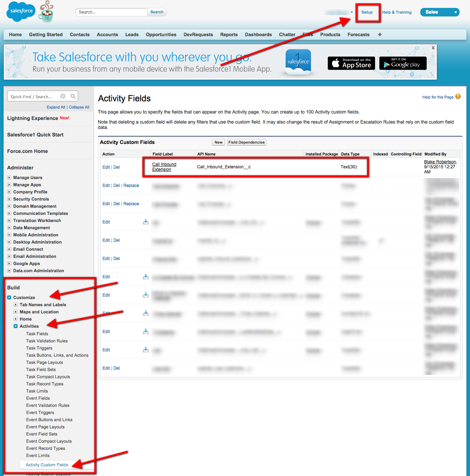Open Blake Robertson user link
The width and height of the screenshot is (470, 476).
[x=440, y=162]
